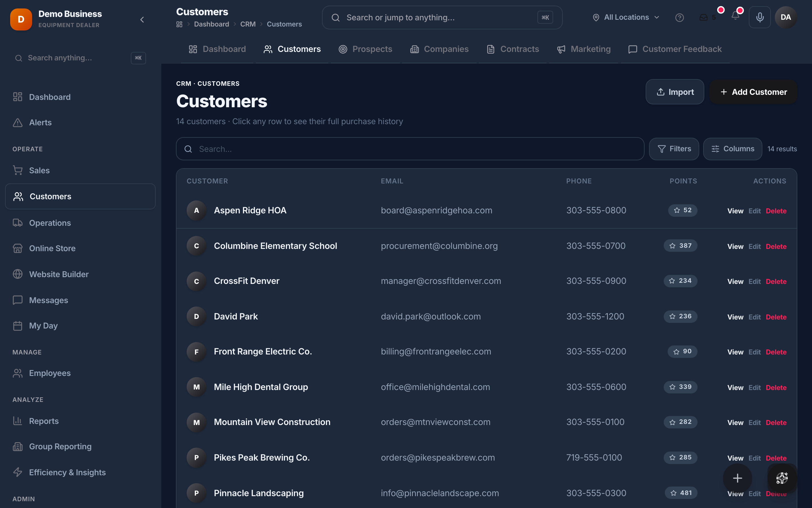Open sidebar Customers item

coord(80,196)
